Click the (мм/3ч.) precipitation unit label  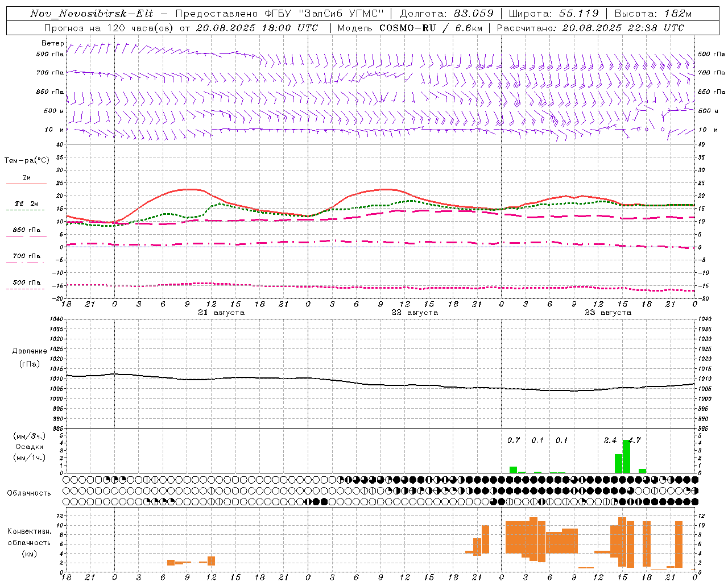click(30, 436)
